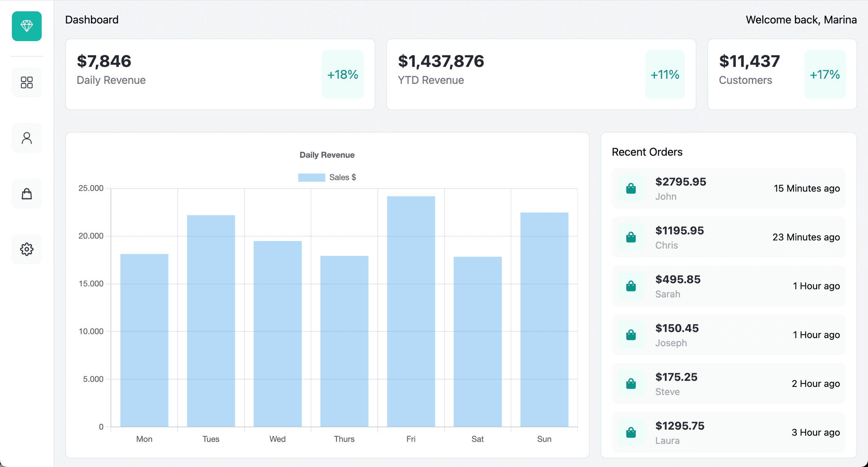Click the '2 Hour ago' timestamp
Viewport: 868px width, 467px height.
coord(816,384)
